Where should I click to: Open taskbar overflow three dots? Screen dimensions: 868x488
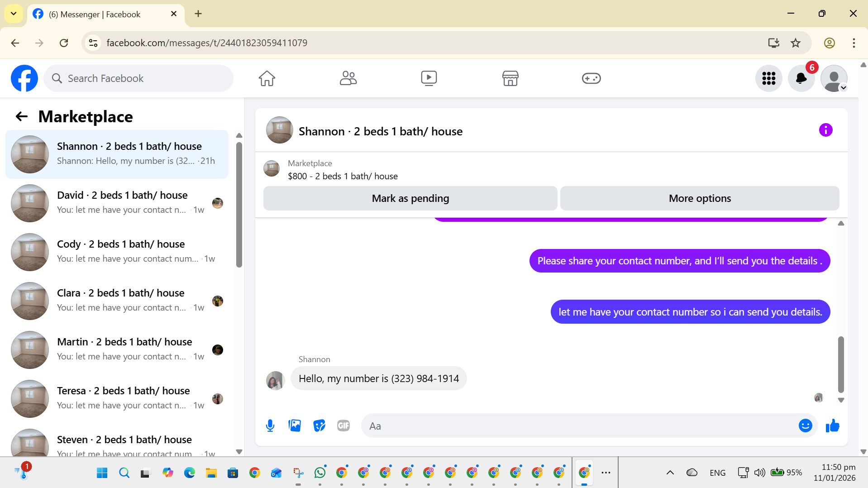tap(606, 473)
